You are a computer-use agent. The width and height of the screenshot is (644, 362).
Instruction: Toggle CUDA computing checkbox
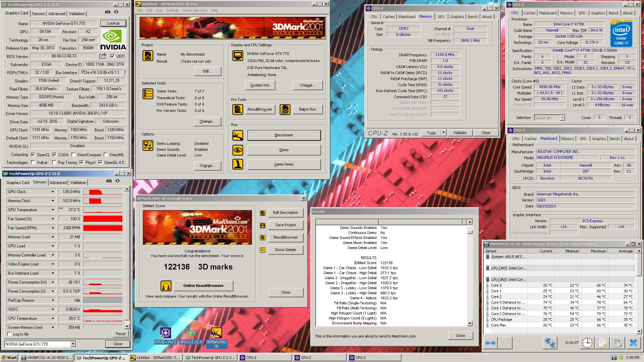54,155
